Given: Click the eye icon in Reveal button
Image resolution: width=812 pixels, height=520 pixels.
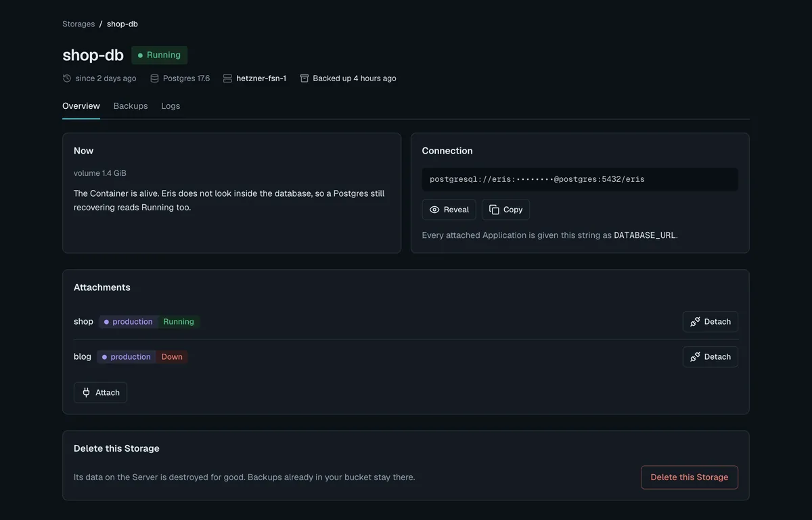Looking at the screenshot, I should (x=434, y=210).
